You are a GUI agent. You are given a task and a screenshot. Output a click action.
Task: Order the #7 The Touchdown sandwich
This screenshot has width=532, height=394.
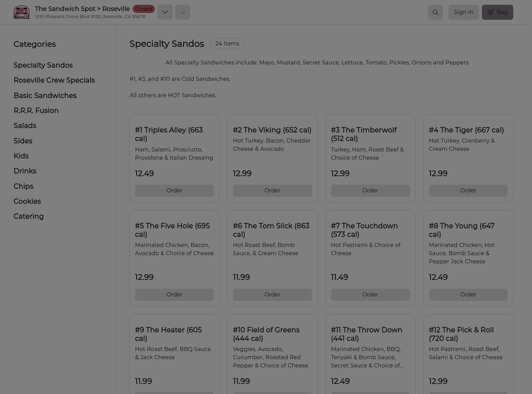(x=370, y=295)
